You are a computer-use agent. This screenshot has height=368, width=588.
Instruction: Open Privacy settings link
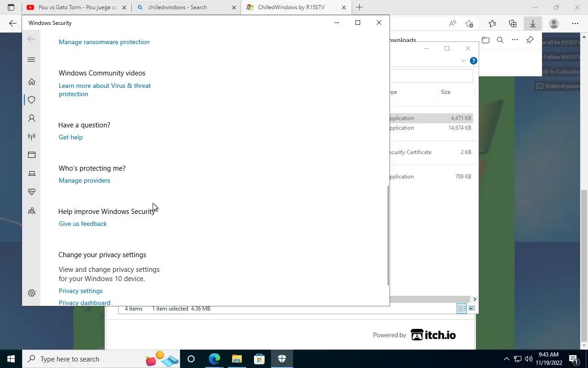(80, 291)
